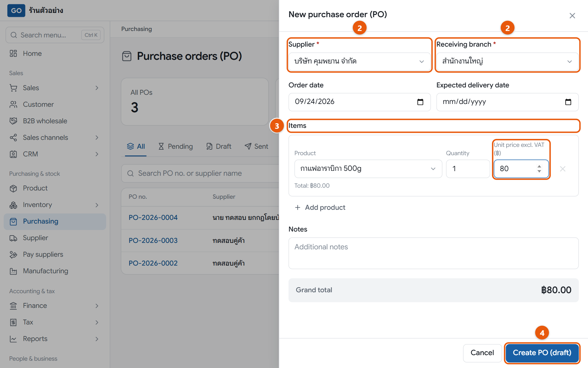
Task: Click the Customer people icon
Action: coord(13,105)
